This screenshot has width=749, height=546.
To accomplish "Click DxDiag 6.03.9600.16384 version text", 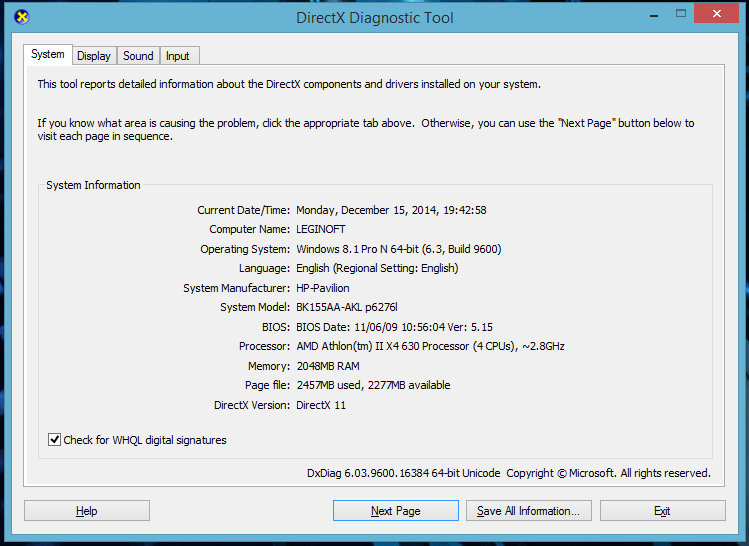I will coord(403,473).
